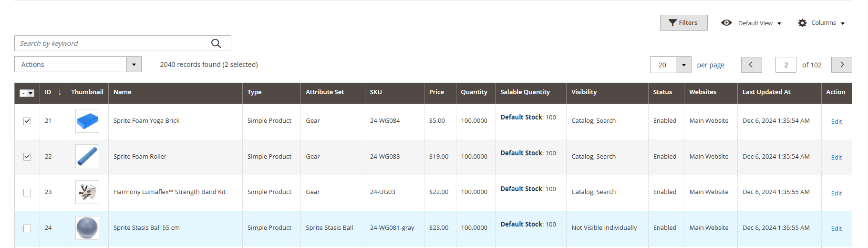Open the Columns gear menu

[821, 23]
